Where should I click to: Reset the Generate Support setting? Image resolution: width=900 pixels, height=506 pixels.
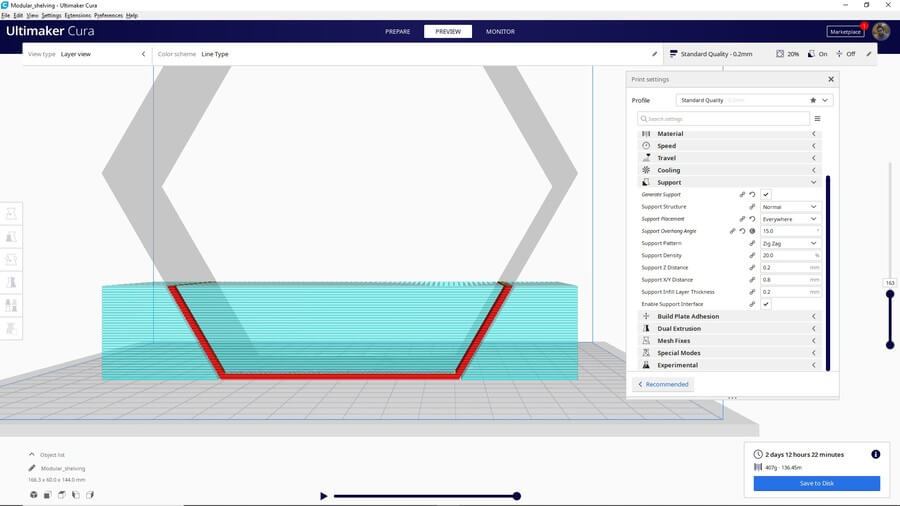pos(752,195)
